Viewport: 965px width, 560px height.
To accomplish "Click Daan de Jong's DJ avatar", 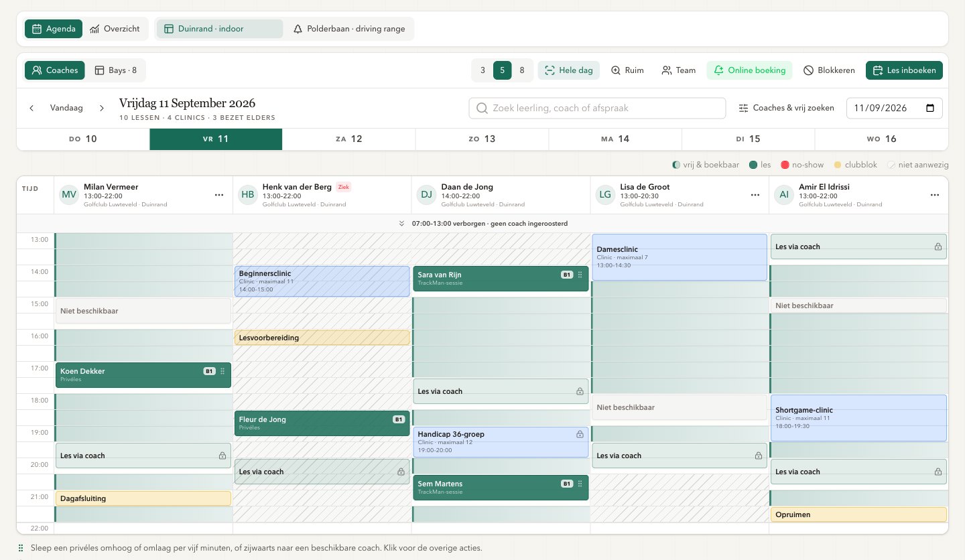I will coord(427,195).
